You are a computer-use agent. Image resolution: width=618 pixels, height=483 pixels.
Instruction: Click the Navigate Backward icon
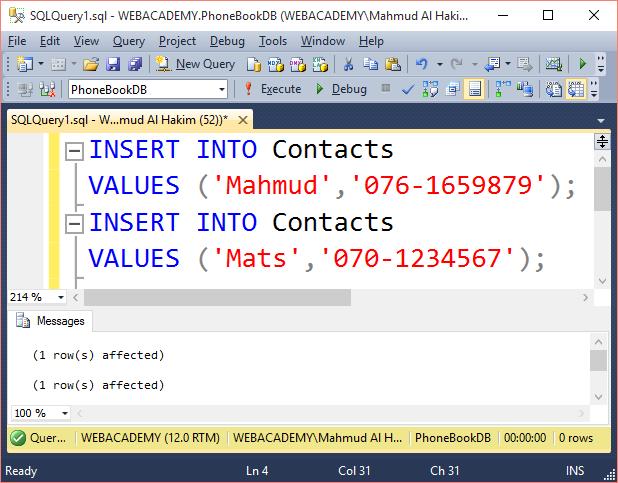click(x=492, y=64)
